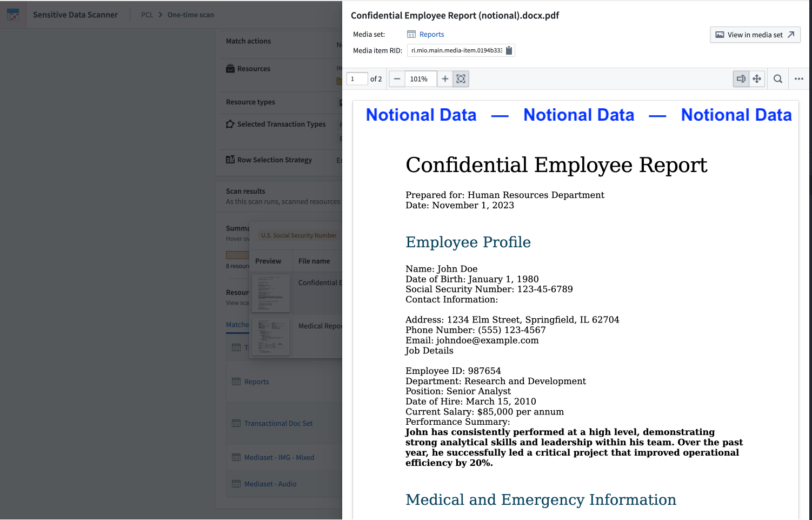The height and width of the screenshot is (520, 812).
Task: Open Transactional Doc Set resource
Action: pos(278,423)
